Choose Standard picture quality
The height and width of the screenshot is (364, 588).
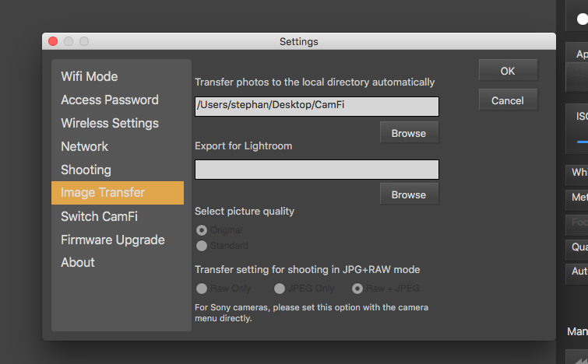click(202, 246)
